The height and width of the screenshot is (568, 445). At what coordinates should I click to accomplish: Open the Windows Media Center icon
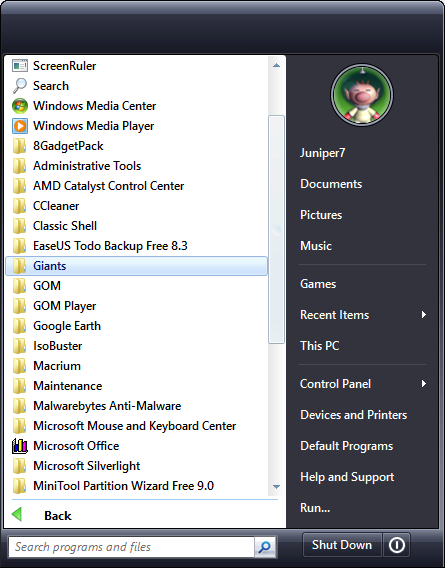click(20, 106)
